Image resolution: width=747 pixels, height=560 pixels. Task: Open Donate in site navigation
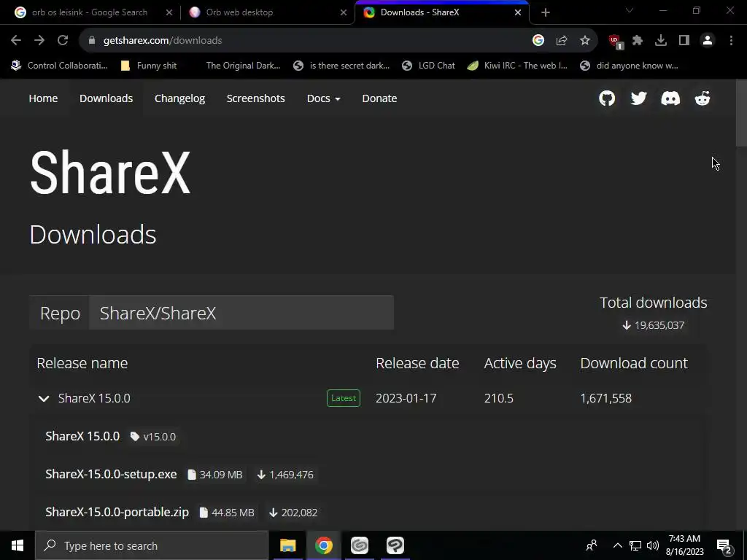click(x=379, y=98)
